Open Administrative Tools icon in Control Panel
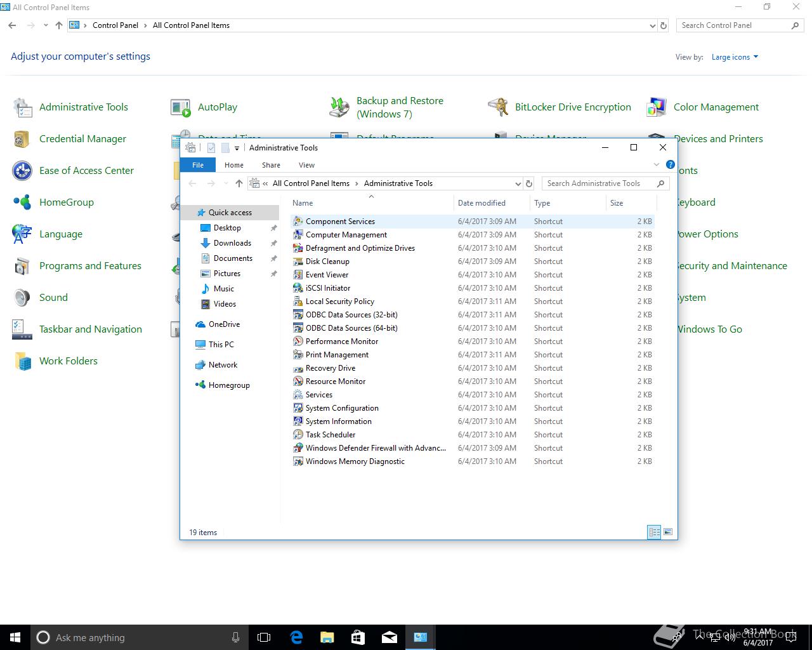812x650 pixels. tap(22, 107)
